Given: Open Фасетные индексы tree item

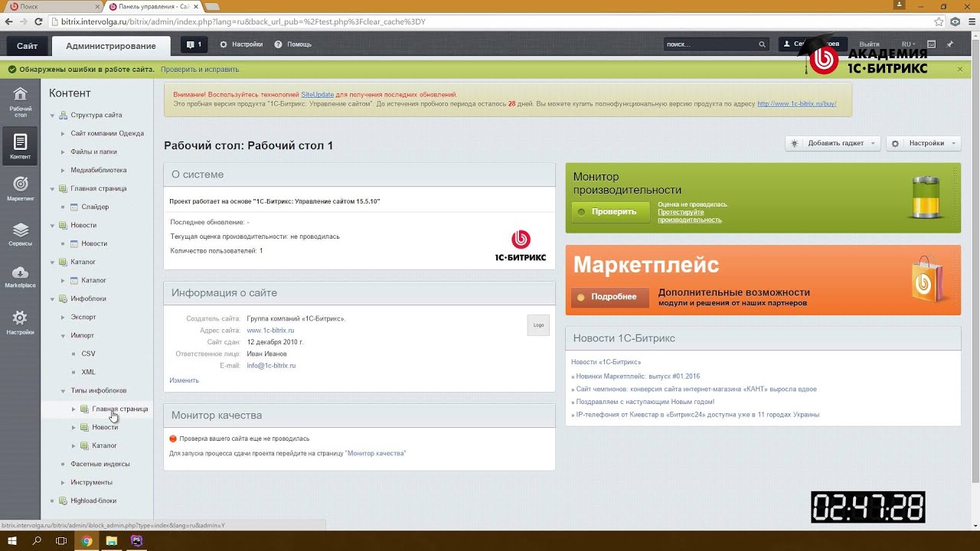Looking at the screenshot, I should pyautogui.click(x=100, y=464).
